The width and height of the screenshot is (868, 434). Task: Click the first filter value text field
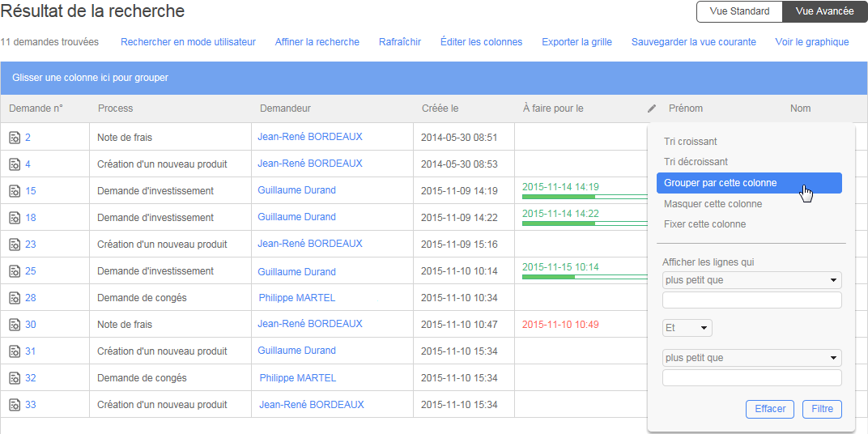[751, 300]
